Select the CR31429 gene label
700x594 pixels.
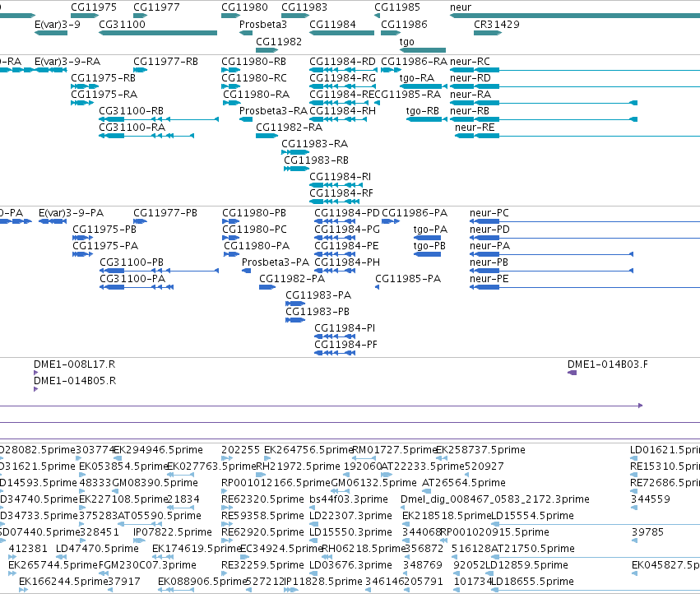tap(497, 25)
